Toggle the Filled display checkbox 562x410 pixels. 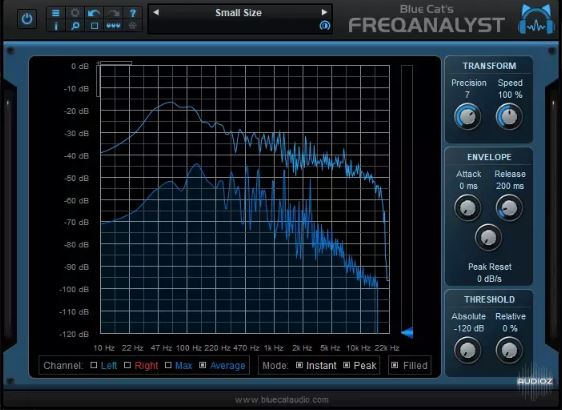pyautogui.click(x=394, y=365)
